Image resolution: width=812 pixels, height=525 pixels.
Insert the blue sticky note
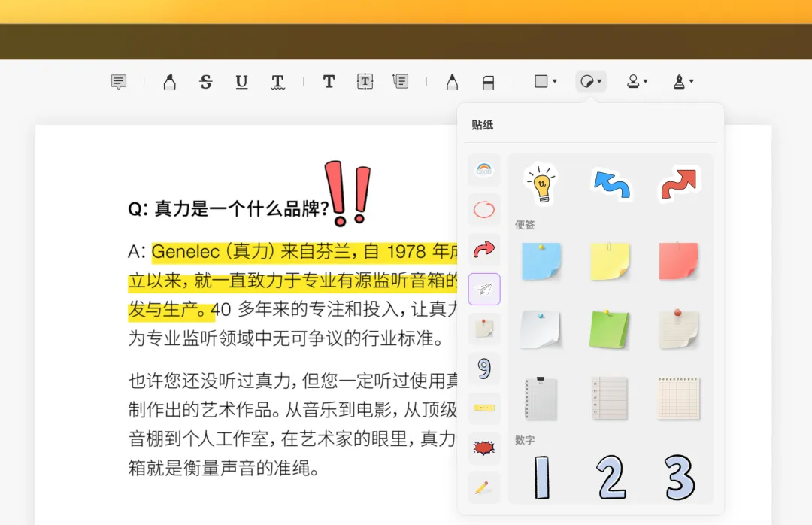point(541,262)
